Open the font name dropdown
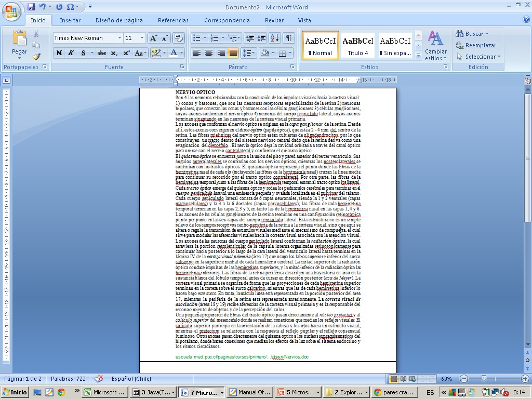Image resolution: width=532 pixels, height=399 pixels. coord(119,38)
